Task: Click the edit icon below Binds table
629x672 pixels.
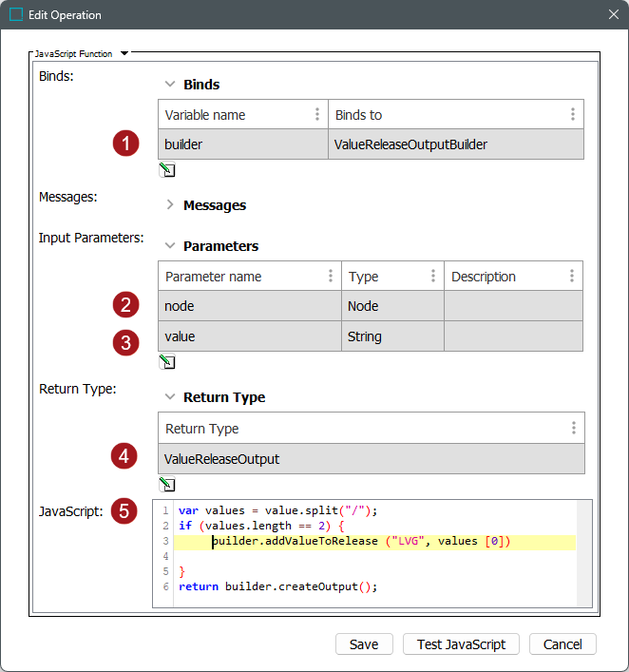Action: point(167,170)
